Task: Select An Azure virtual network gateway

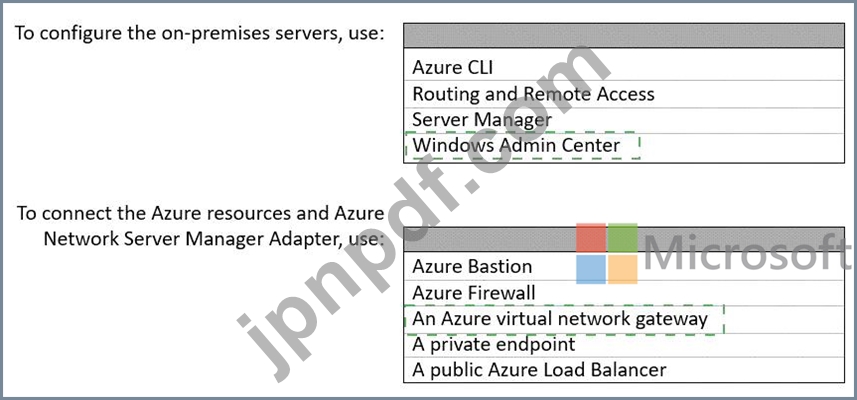Action: pos(624,319)
